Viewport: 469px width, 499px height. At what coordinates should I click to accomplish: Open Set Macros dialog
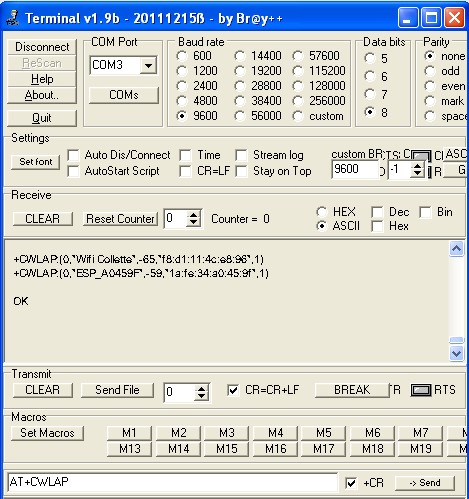(47, 433)
